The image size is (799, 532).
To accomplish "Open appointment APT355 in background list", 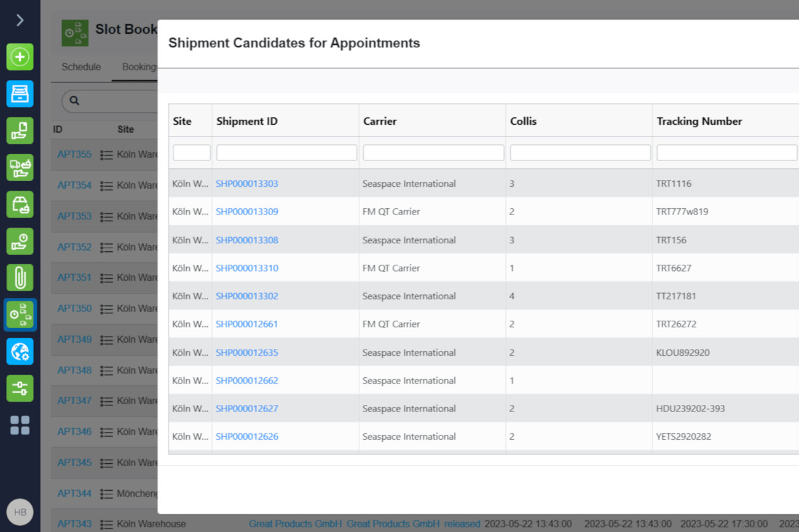I will coord(74,154).
